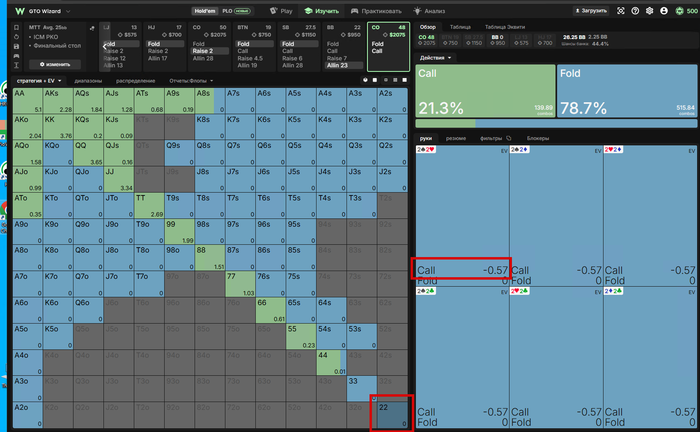Image resolution: width=700 pixels, height=432 pixels.
Task: Select Allin 28 in first CO spot card
Action: tap(203, 58)
